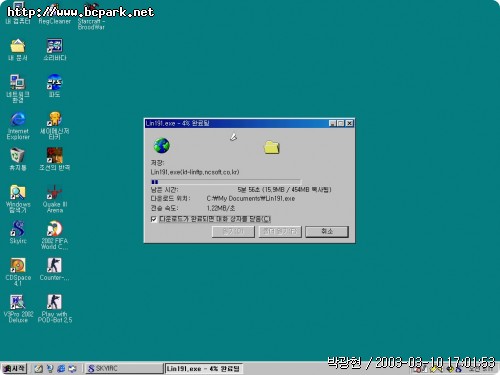
Task: Launch the 소리바다 (Soribada) desktop shortcut
Action: (55, 50)
